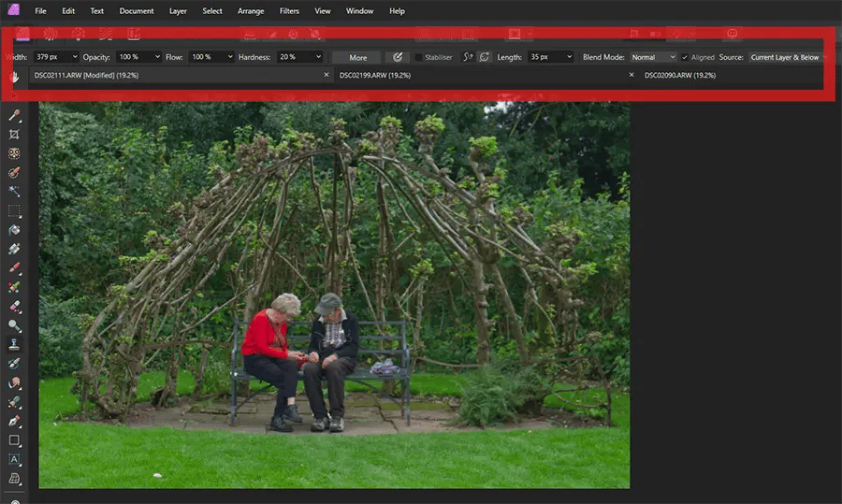Select the Rectangle shape tool
This screenshot has height=504, width=842.
[14, 440]
